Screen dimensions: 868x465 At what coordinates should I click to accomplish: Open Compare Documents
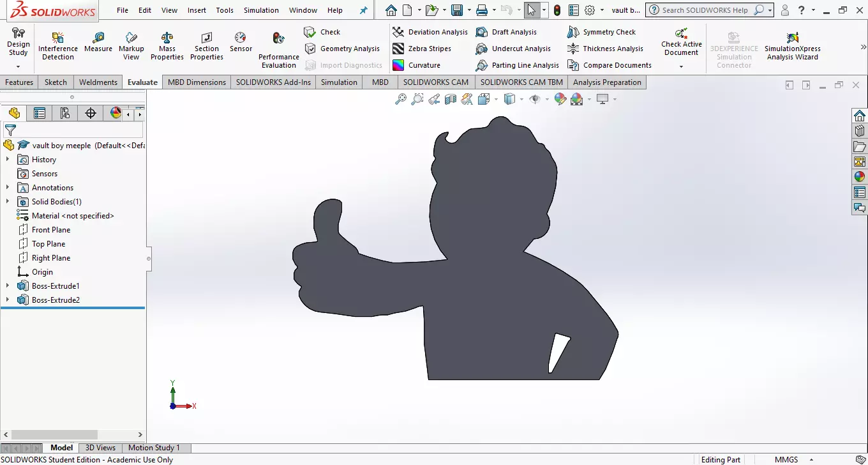(x=610, y=65)
